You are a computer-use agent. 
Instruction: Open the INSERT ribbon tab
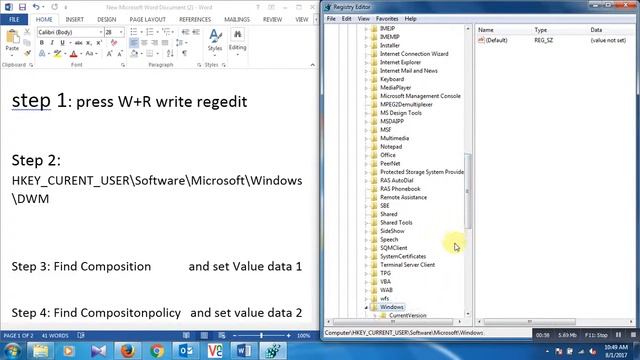[x=75, y=20]
